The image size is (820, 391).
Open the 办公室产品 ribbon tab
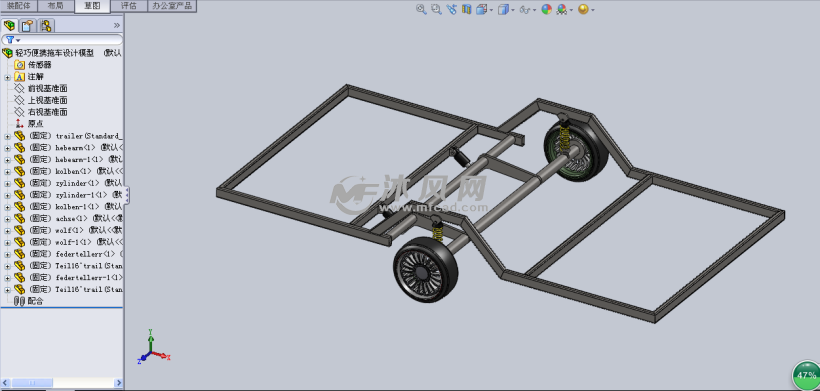172,6
